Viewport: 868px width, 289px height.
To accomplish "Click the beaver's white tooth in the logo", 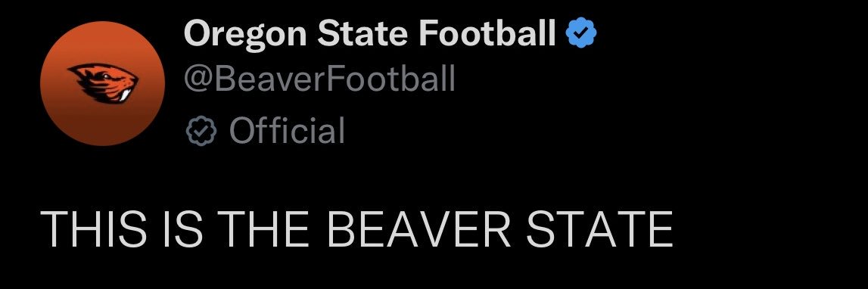I will 126,95.
